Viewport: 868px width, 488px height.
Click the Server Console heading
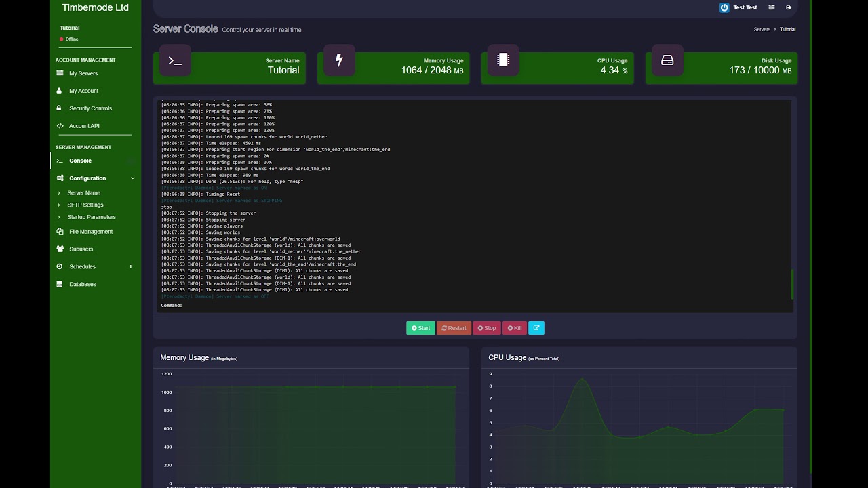(x=185, y=29)
